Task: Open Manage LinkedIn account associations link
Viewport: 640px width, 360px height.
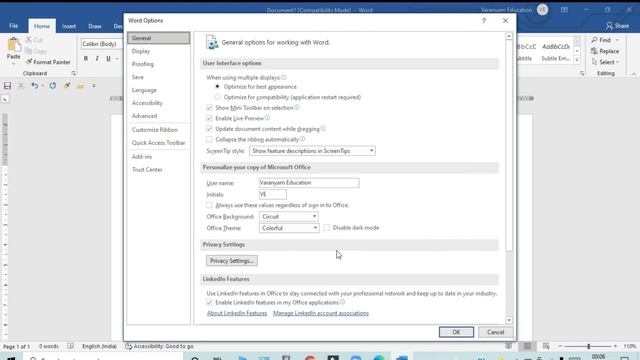Action: coord(321,313)
